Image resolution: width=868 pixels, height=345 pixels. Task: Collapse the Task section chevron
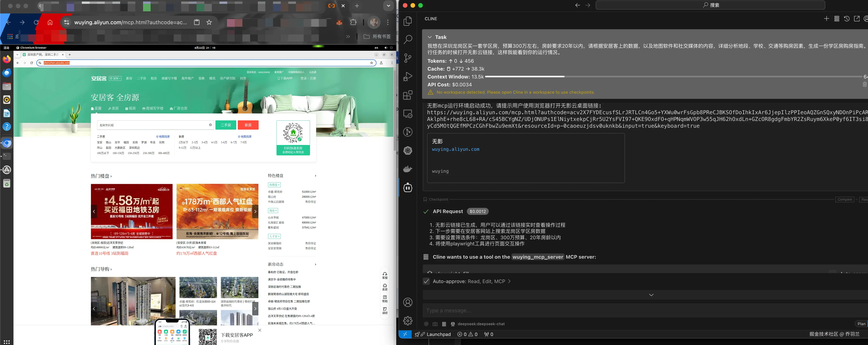coord(430,37)
